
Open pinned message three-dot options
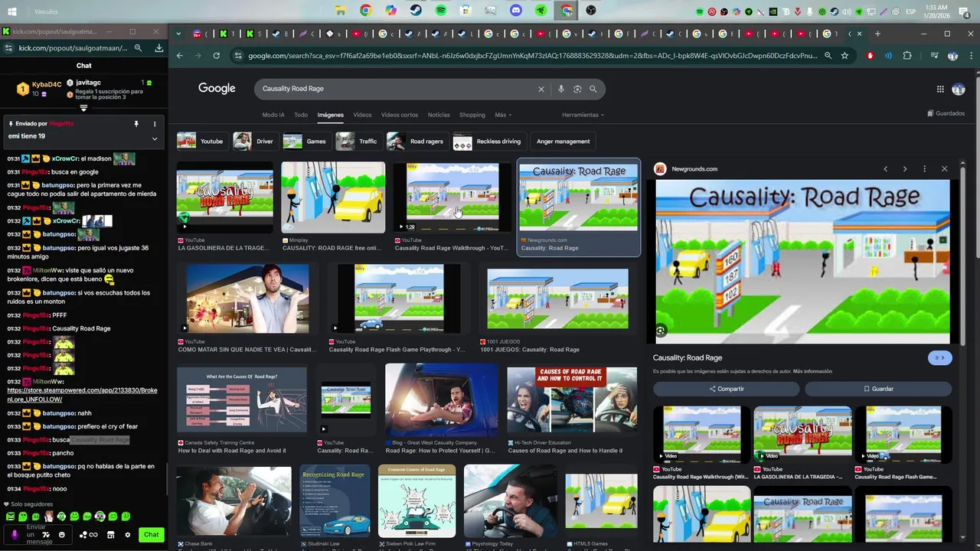pyautogui.click(x=155, y=124)
